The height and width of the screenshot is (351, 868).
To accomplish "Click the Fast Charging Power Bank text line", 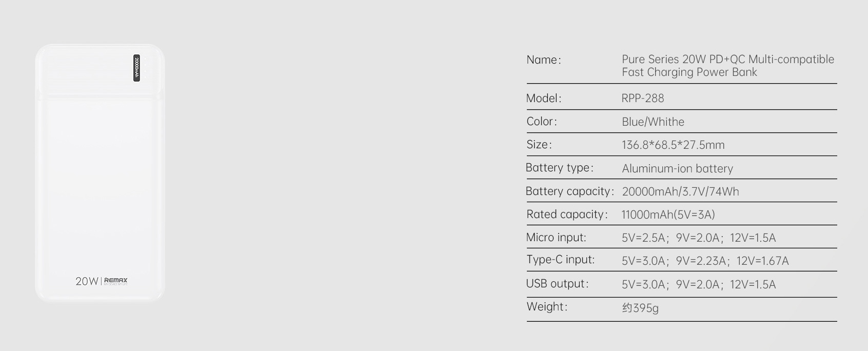I will pyautogui.click(x=689, y=72).
